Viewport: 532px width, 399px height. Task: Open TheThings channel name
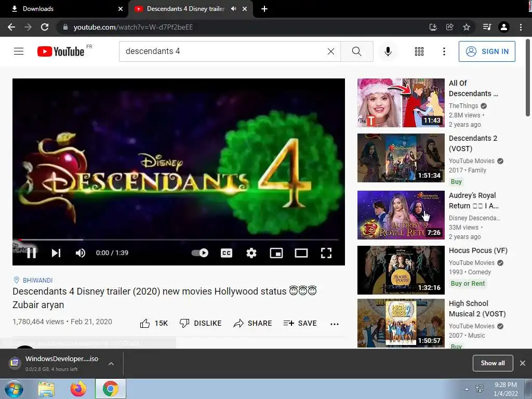pyautogui.click(x=463, y=106)
